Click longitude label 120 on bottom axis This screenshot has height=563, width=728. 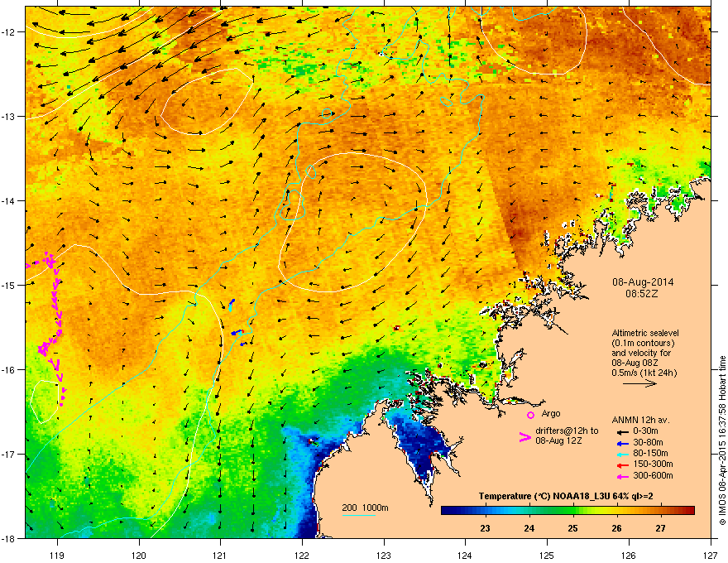[x=139, y=555]
